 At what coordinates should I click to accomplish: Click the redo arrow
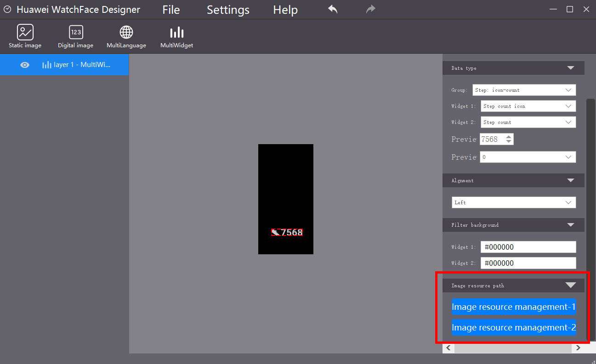[x=370, y=9]
